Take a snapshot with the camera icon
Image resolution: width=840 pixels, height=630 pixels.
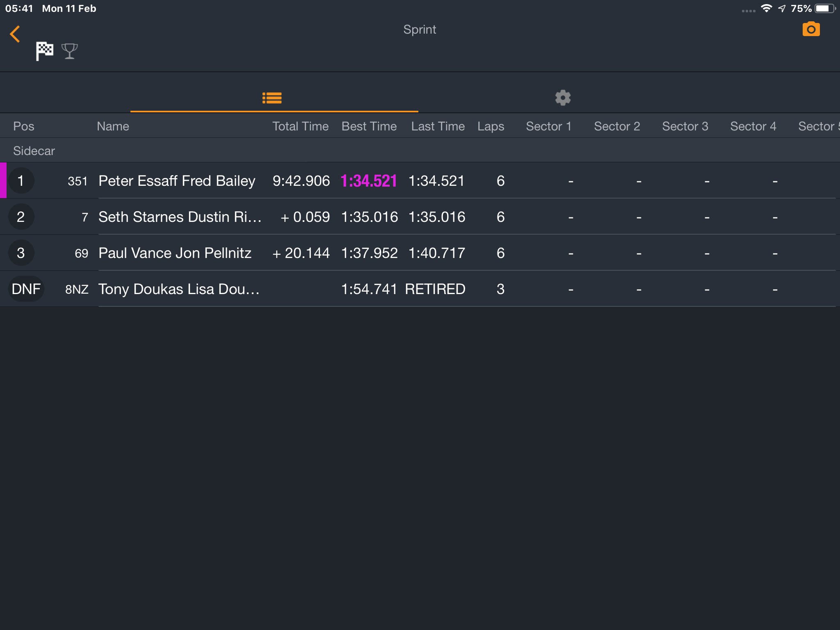tap(811, 29)
